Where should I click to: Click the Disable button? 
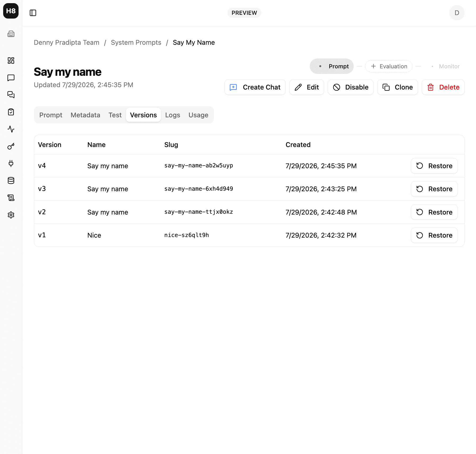[x=351, y=87]
